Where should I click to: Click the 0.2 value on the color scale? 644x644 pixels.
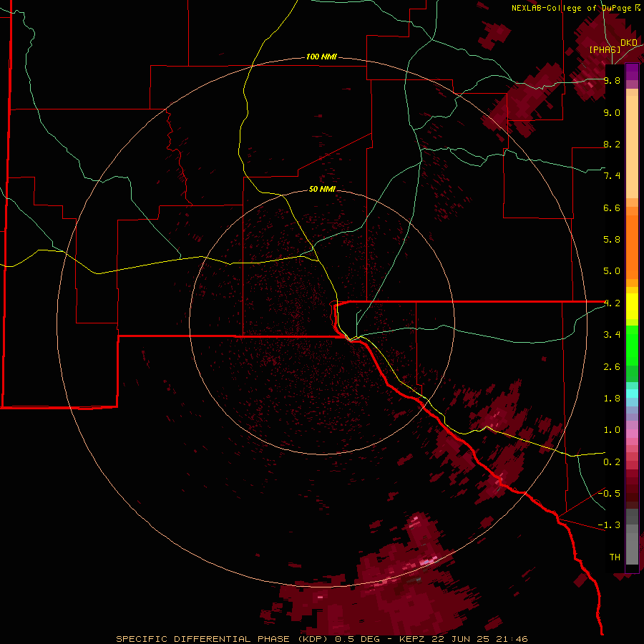[x=612, y=462]
